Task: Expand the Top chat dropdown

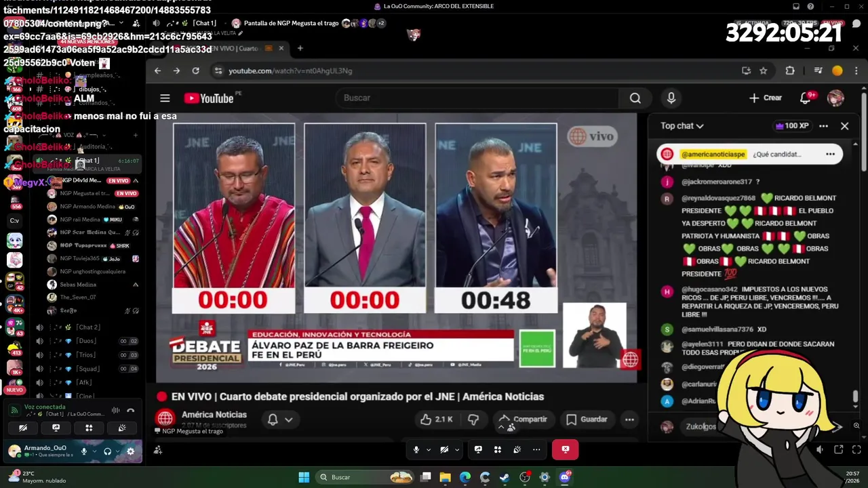Action: 682,126
